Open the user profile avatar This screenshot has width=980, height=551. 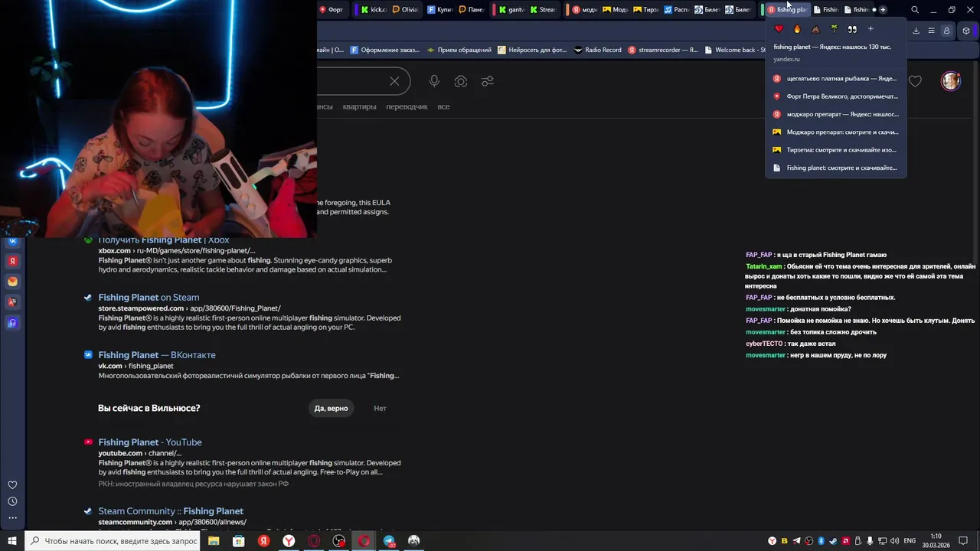[x=951, y=81]
